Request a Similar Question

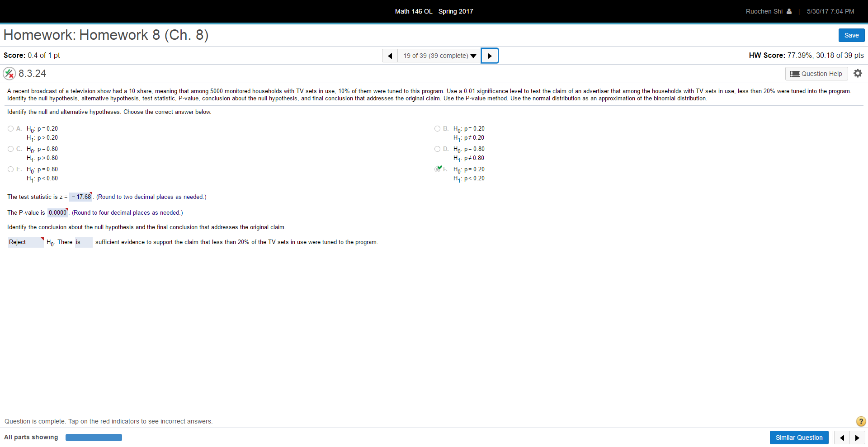coord(799,437)
